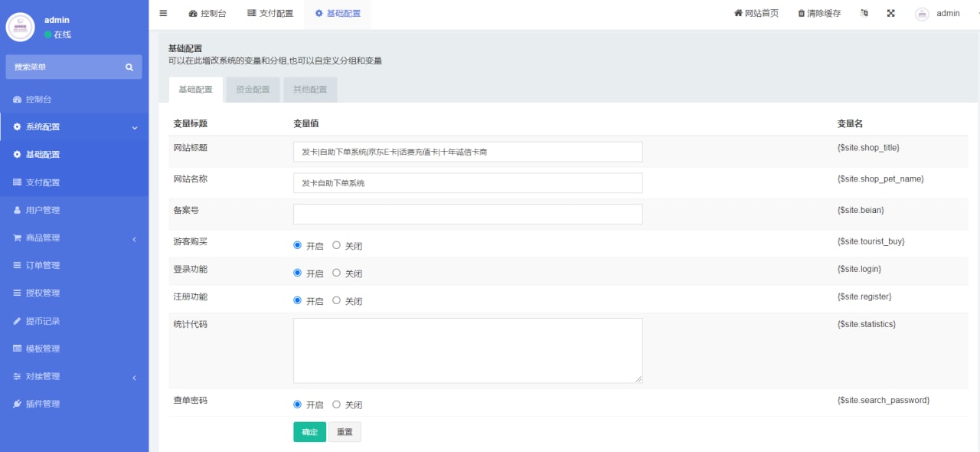Enter fullscreen using the expand icon
Screen dimensions: 980x452
click(890, 13)
